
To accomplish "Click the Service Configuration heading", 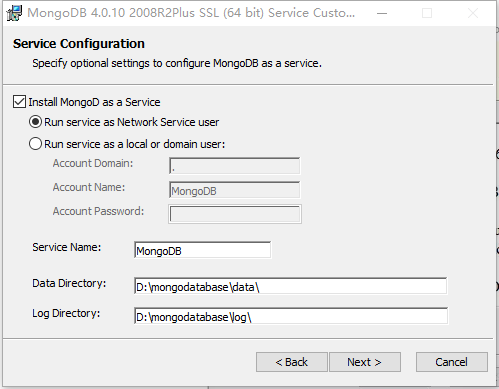I will point(79,44).
